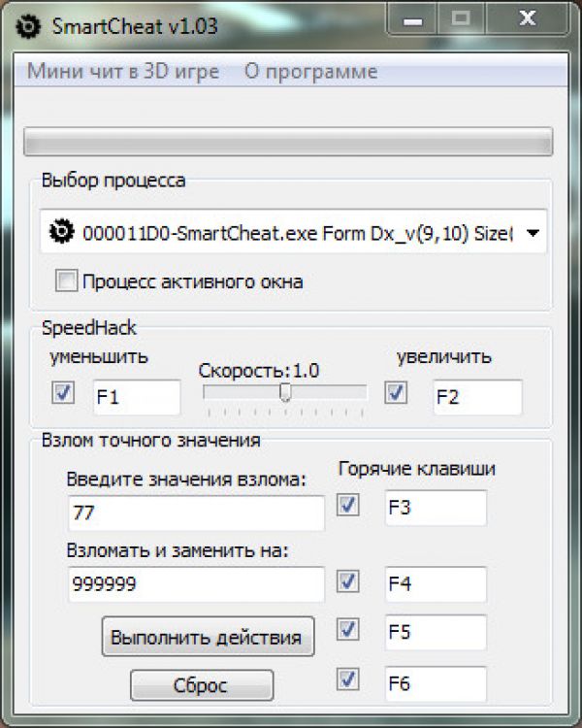The height and width of the screenshot is (728, 582).
Task: Toggle the 'уменьшить' F1 hotkey checkbox
Action: 64,393
